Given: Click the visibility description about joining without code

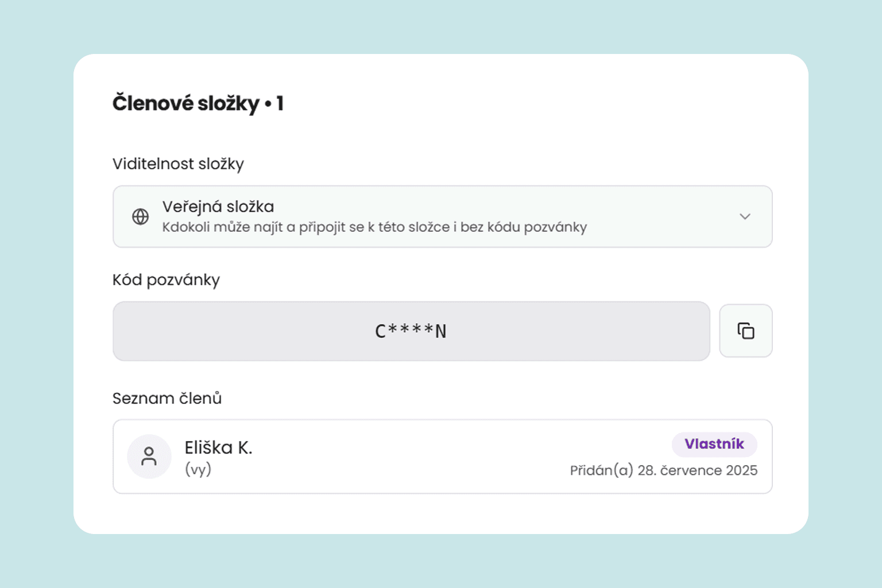Looking at the screenshot, I should coord(374,227).
